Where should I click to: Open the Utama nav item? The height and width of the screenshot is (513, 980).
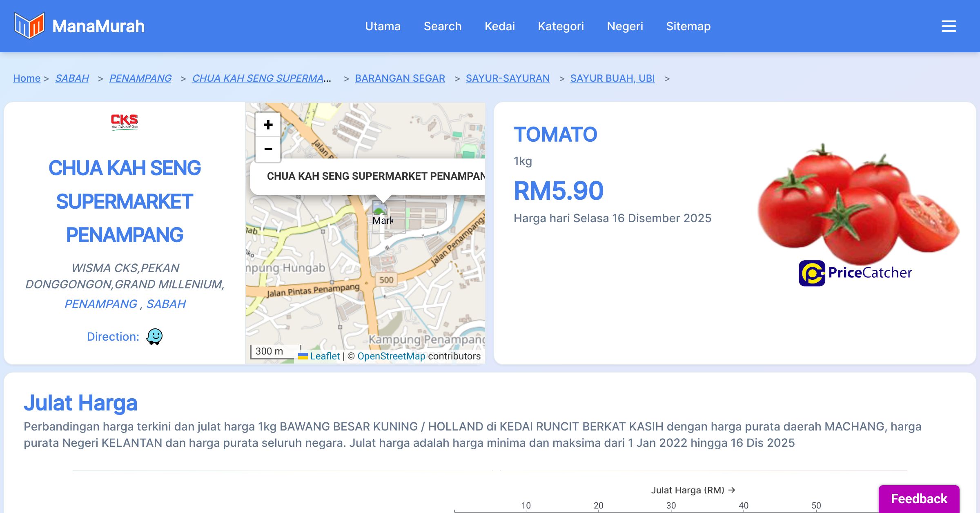click(383, 26)
